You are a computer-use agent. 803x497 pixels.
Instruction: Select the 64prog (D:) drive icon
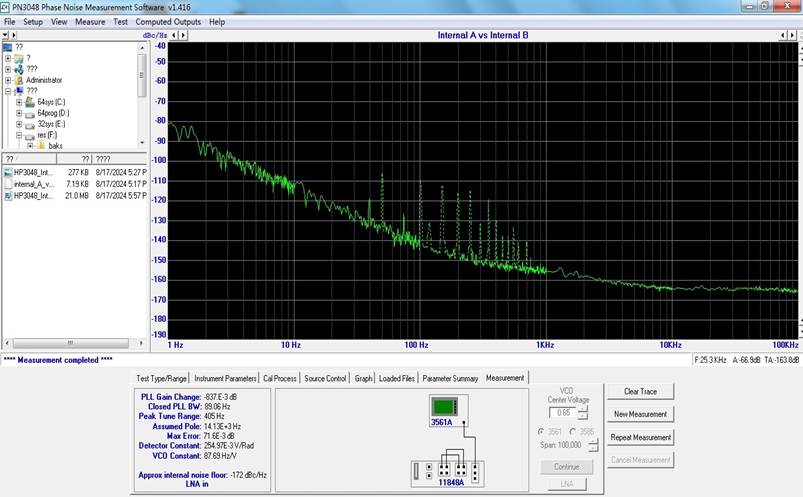click(x=30, y=113)
